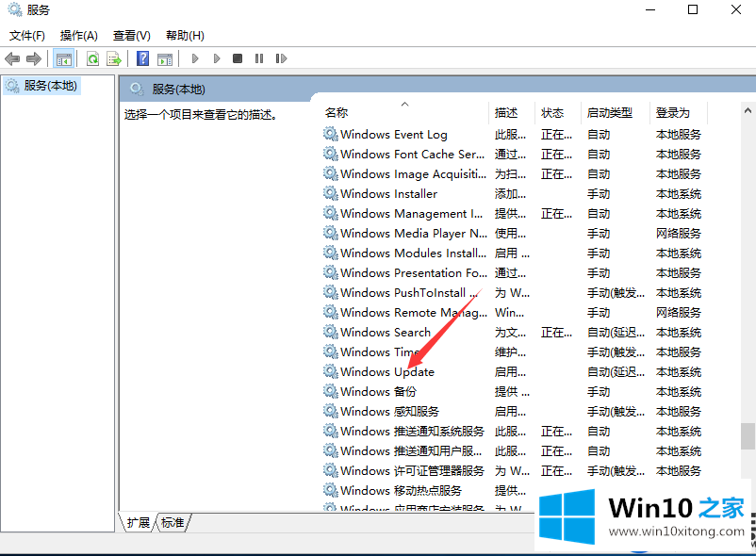The image size is (756, 556).
Task: Switch to the 扩展 tab
Action: [139, 523]
